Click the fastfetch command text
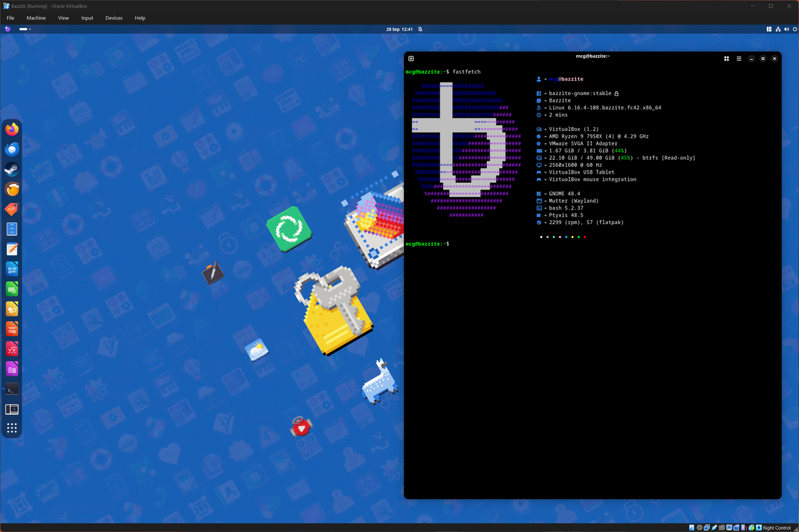 pos(466,72)
